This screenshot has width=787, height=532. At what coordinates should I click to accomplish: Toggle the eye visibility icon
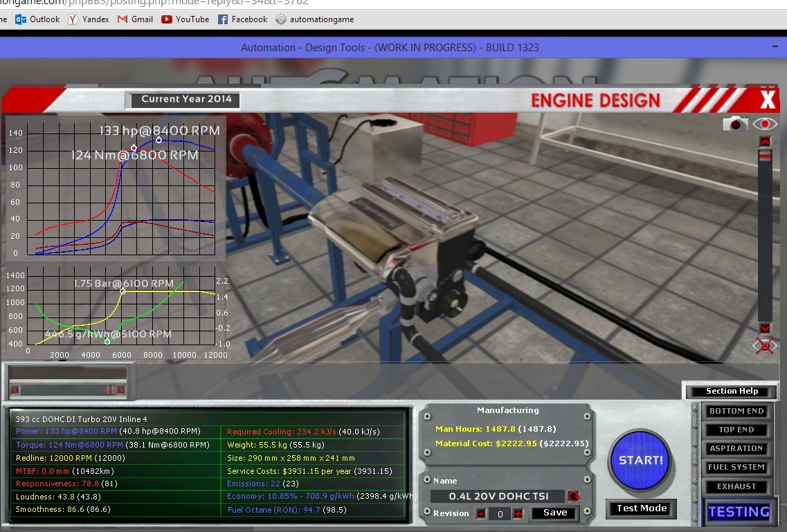tap(764, 124)
